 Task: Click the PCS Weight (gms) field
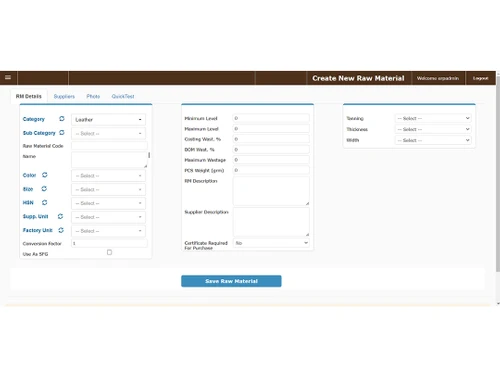(271, 170)
